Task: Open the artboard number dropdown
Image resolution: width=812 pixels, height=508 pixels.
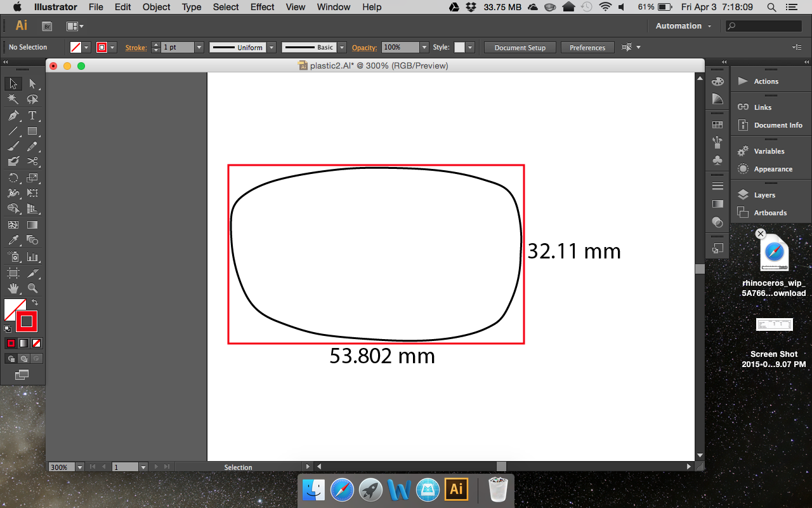Action: click(x=143, y=467)
